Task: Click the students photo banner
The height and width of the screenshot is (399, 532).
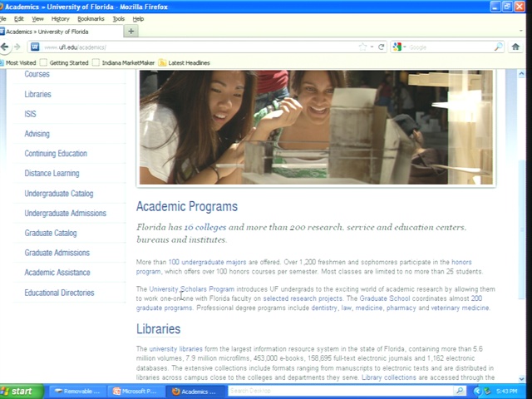Action: tap(316, 127)
